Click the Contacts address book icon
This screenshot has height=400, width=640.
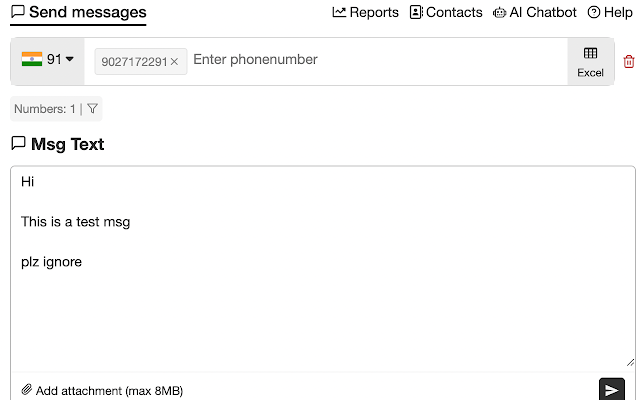coord(416,12)
